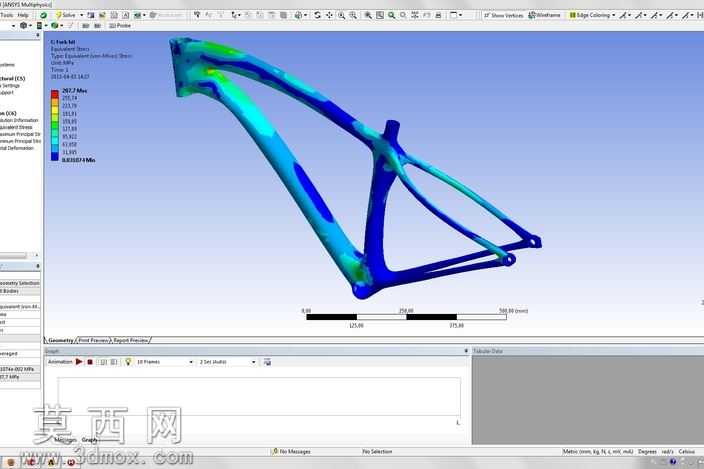Viewport: 704px width, 469px height.
Task: Toggle the Magnifier Window icon
Action: tap(380, 15)
